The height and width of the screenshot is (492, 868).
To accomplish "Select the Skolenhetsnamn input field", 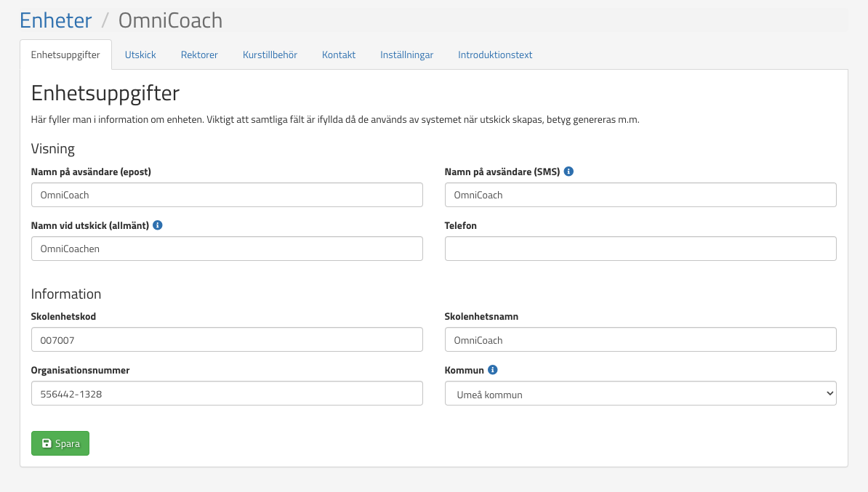I will (x=640, y=339).
